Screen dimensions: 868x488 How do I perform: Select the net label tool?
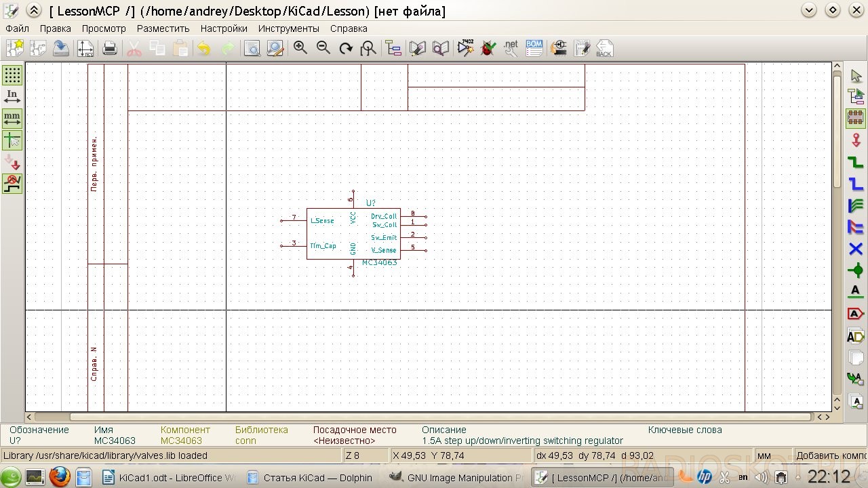pos(856,292)
